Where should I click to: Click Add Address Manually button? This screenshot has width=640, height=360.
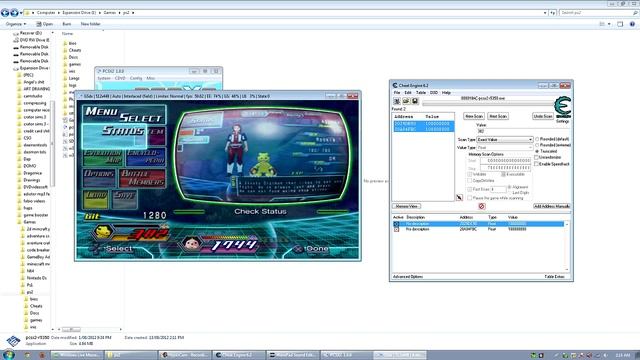(x=551, y=206)
